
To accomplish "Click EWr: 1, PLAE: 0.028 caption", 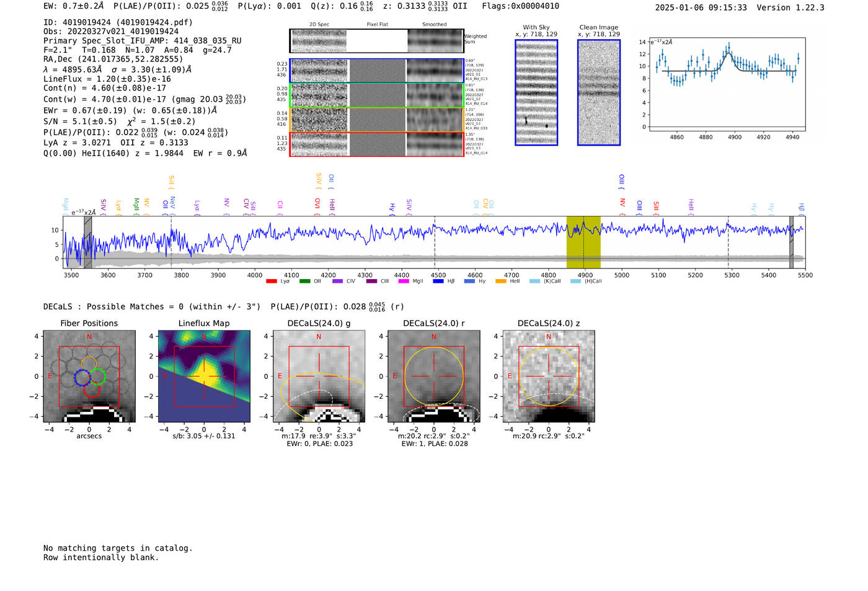I will pos(434,443).
